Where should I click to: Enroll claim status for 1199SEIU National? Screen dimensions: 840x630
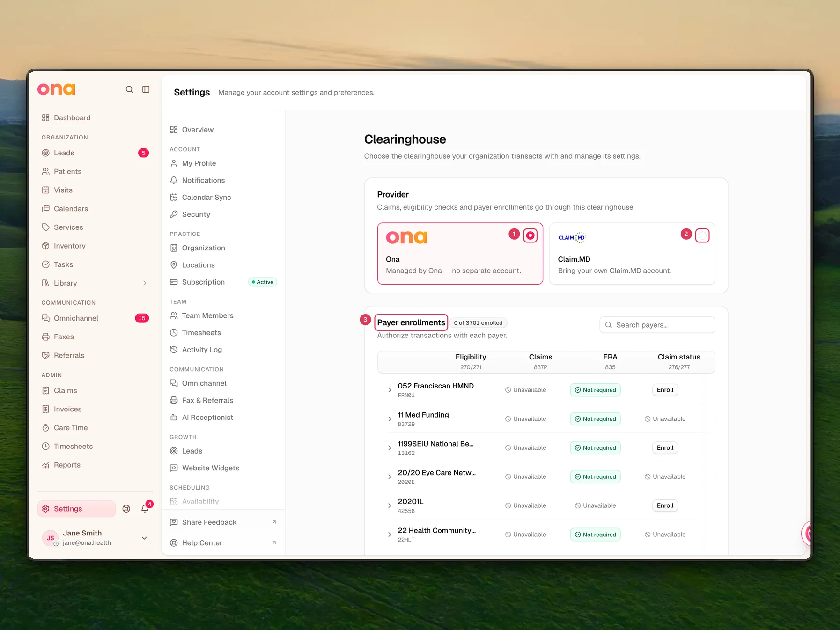coord(665,448)
